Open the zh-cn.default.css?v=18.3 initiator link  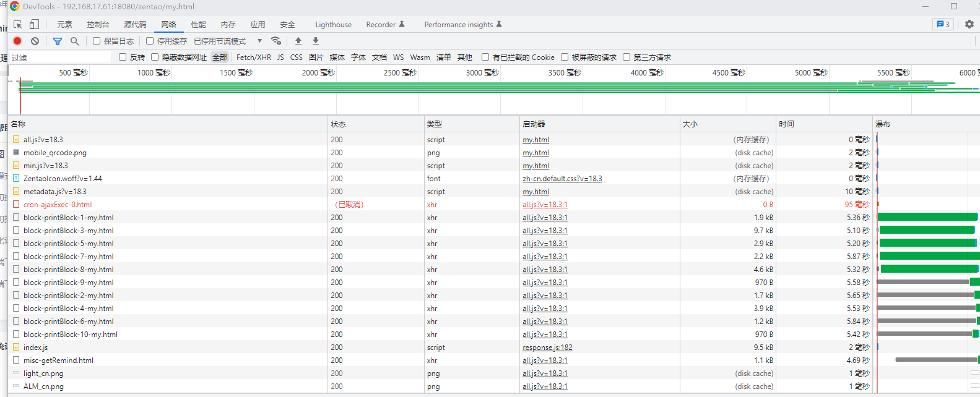coord(562,179)
